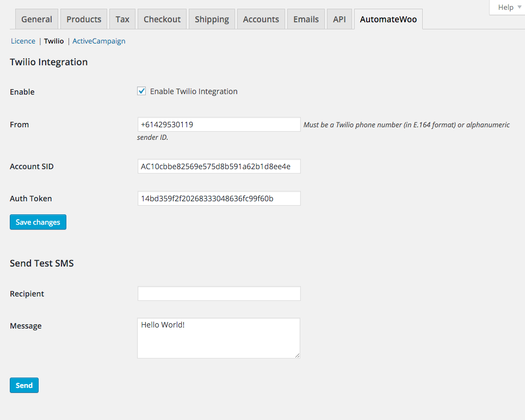Switch to the Products tab
This screenshot has width=525, height=420.
point(84,19)
